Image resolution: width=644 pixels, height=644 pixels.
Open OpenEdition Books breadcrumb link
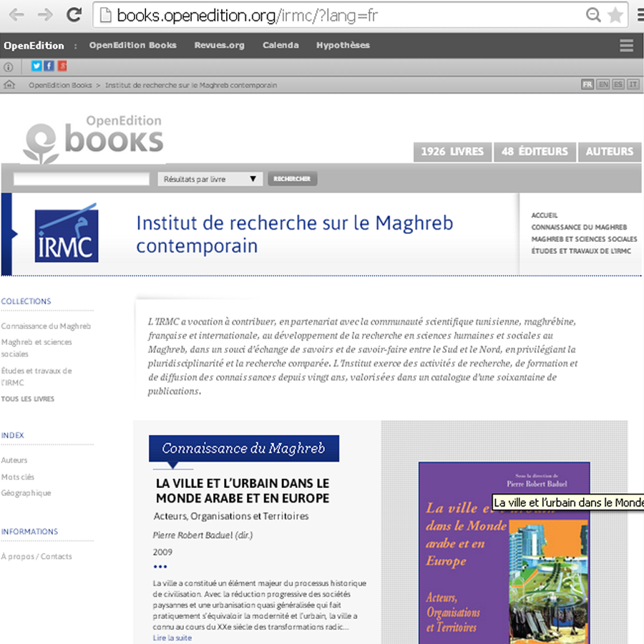pyautogui.click(x=60, y=85)
